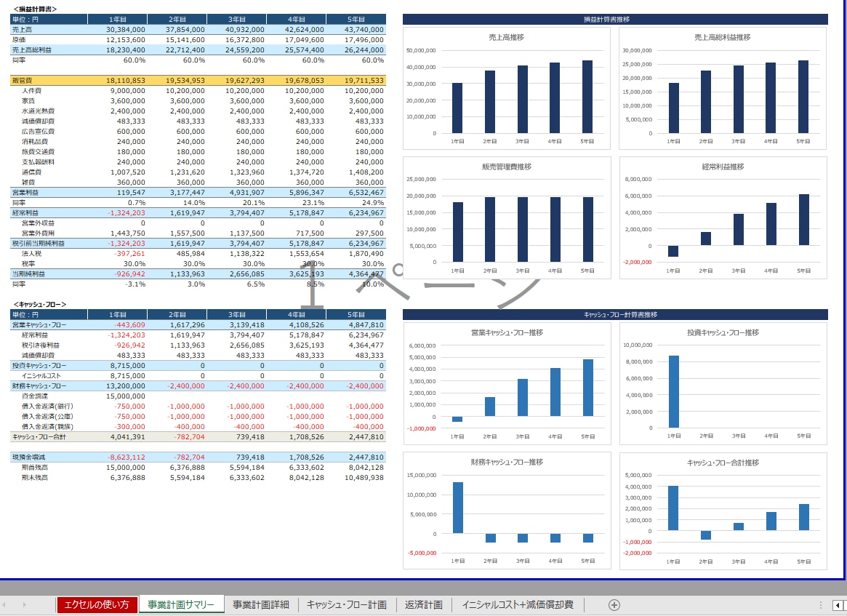847x616 pixels.
Task: Click the 販売管理費推移 chart title
Action: pos(507,167)
